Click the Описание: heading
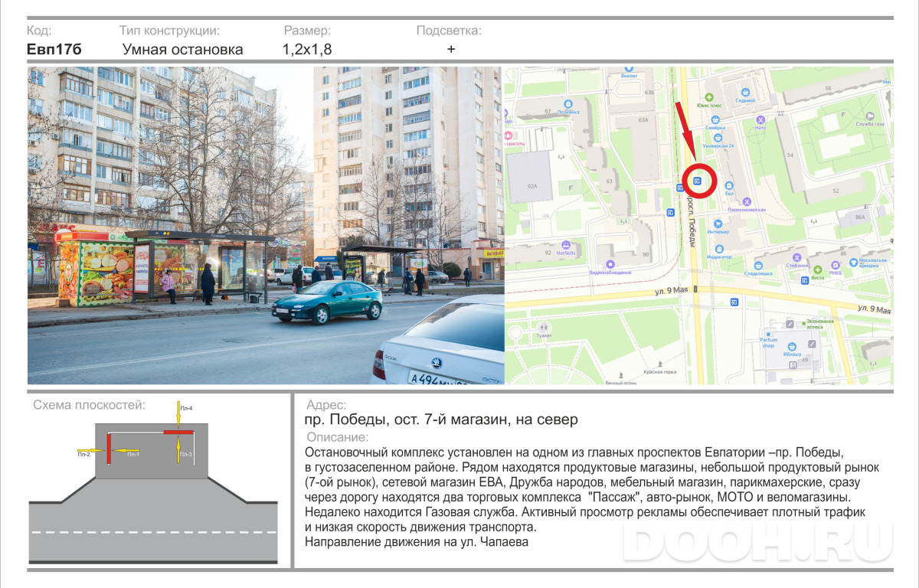 tap(337, 437)
